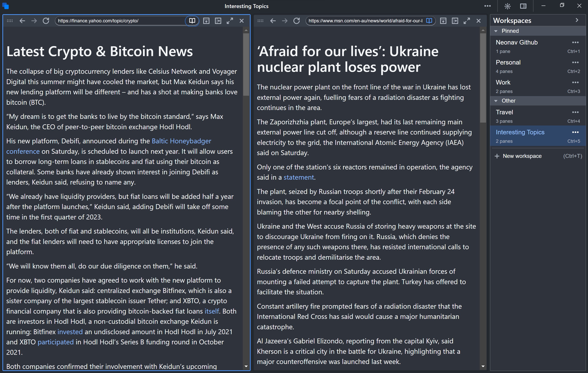Toggle light/dark theme sun icon

[507, 6]
